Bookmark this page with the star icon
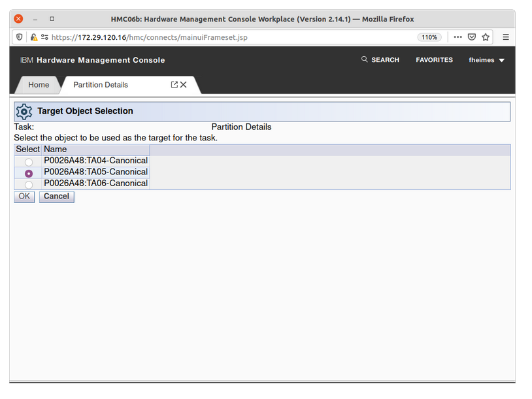The width and height of the screenshot is (532, 399). coord(486,37)
